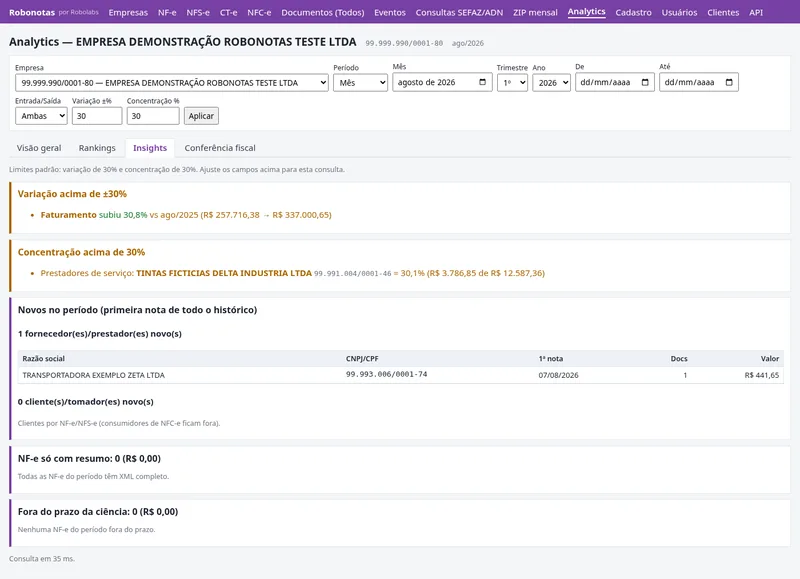Click the Valor column header
This screenshot has height=579, width=800.
pos(770,359)
